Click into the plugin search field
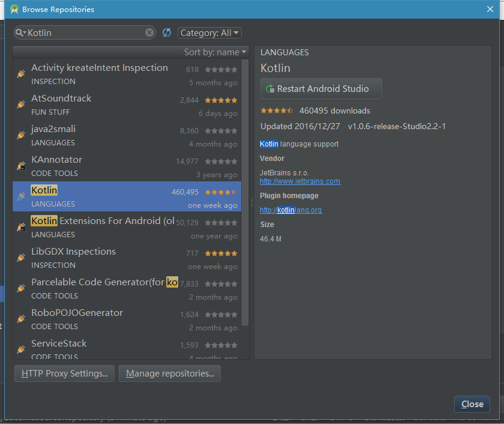The height and width of the screenshot is (424, 504). coord(84,33)
